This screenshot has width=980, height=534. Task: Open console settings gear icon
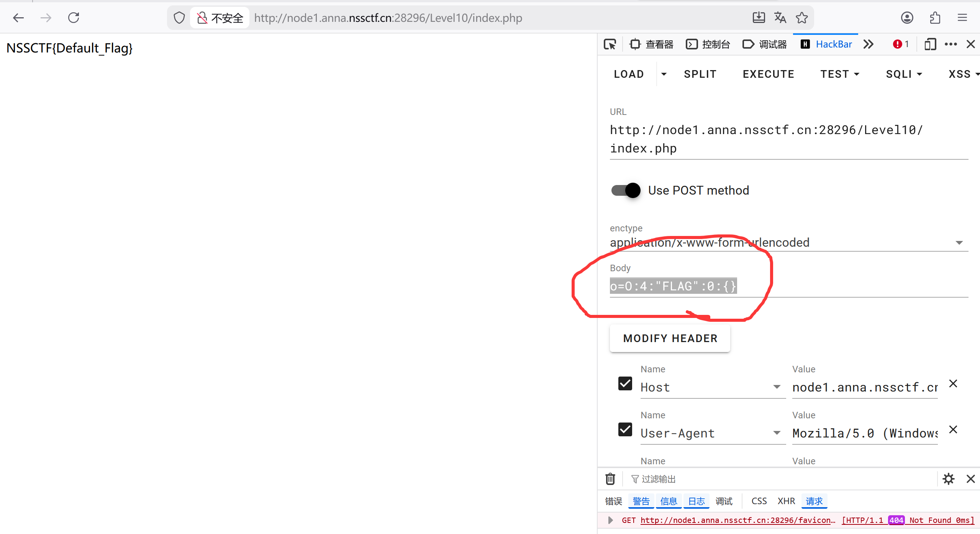[949, 479]
